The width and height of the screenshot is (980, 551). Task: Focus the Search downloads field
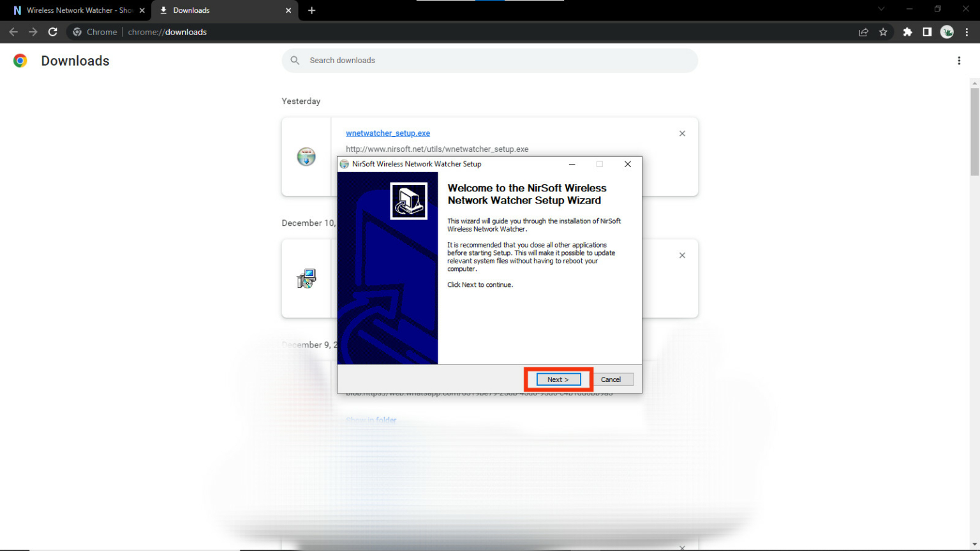[489, 61]
